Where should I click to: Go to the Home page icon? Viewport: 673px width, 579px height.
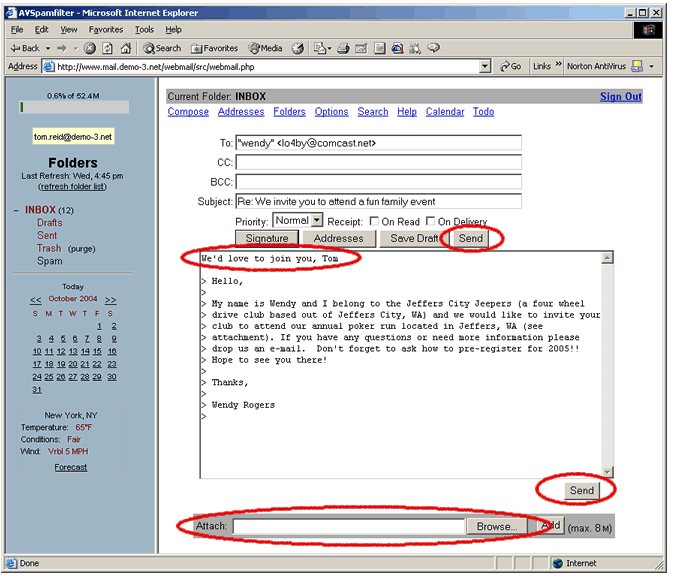pyautogui.click(x=126, y=48)
